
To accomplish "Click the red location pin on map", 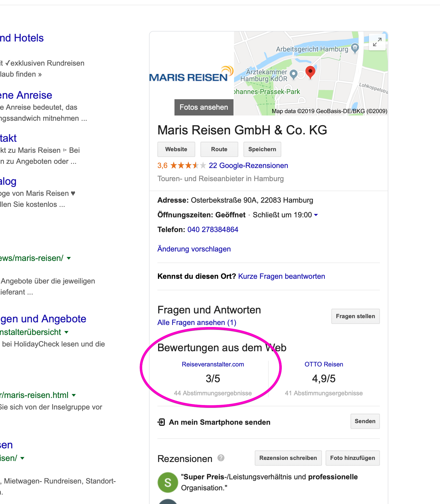I will click(x=310, y=72).
